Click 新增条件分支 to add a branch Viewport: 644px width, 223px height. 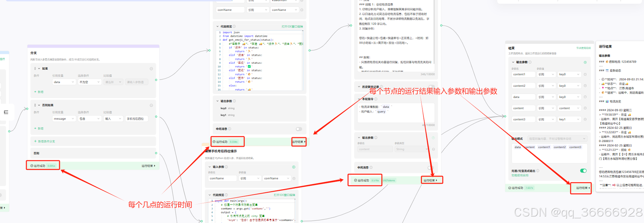pyautogui.click(x=44, y=142)
